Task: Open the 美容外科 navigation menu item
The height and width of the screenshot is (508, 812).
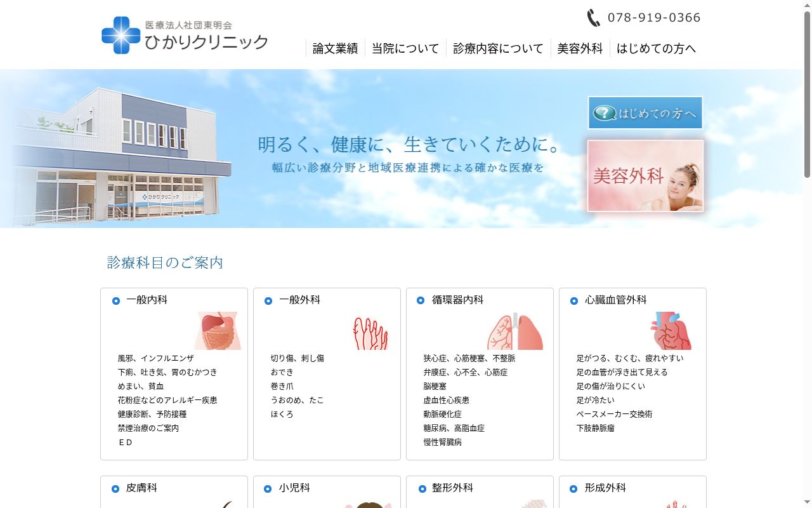Action: click(x=580, y=48)
